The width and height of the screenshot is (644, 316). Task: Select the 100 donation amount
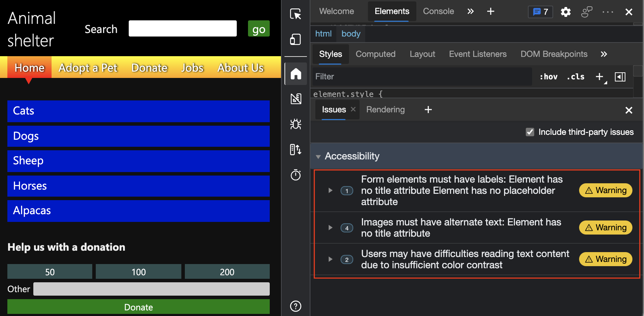point(138,271)
